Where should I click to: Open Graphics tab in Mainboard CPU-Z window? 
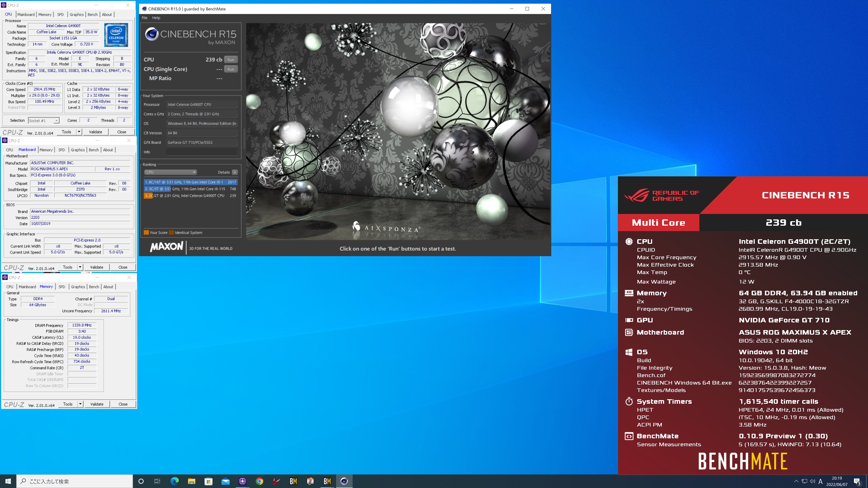tap(78, 150)
